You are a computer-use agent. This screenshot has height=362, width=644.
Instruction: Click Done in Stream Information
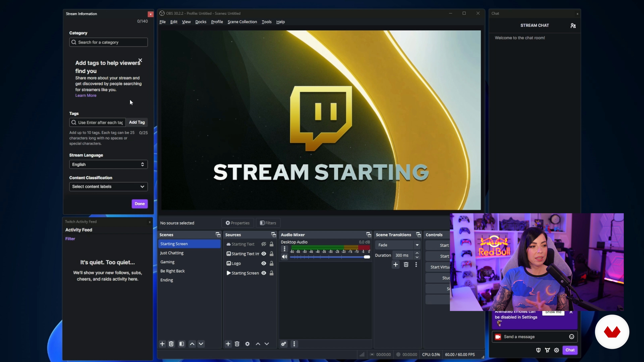(140, 204)
